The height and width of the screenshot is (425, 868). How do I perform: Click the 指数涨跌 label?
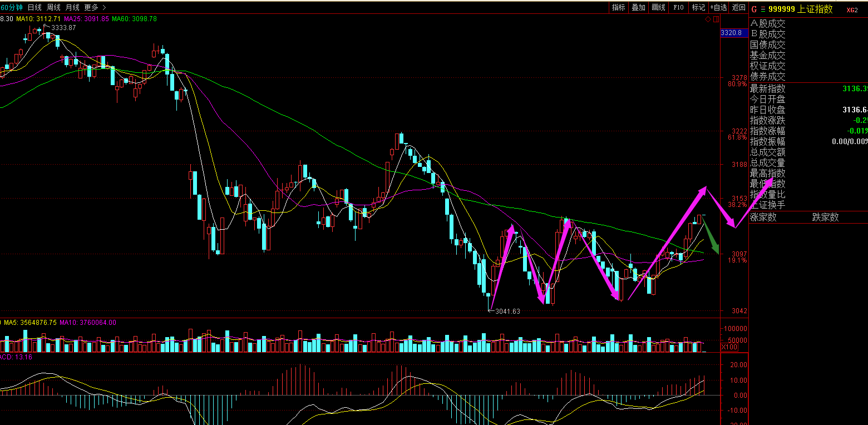coord(768,120)
